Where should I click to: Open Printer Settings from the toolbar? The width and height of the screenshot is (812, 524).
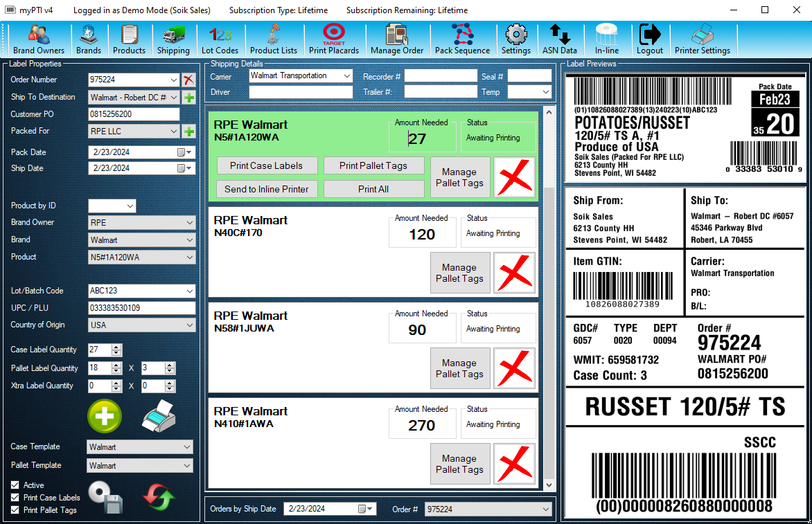pos(703,39)
